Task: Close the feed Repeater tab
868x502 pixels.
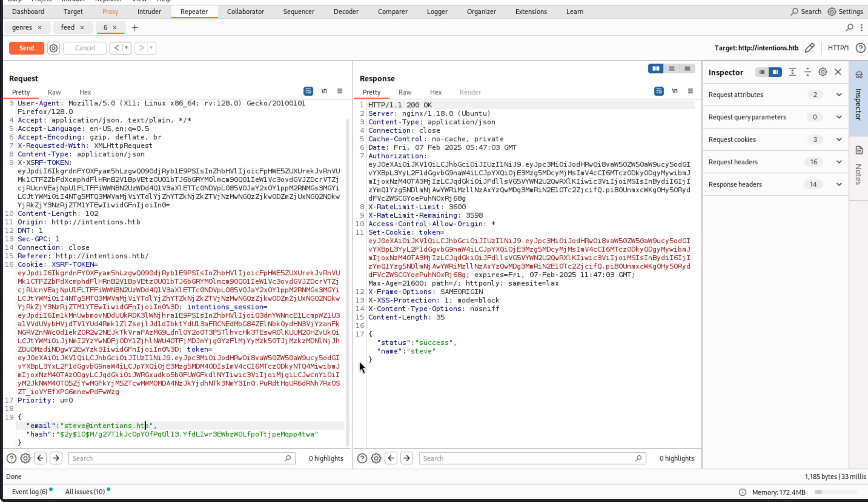Action: tap(82, 28)
